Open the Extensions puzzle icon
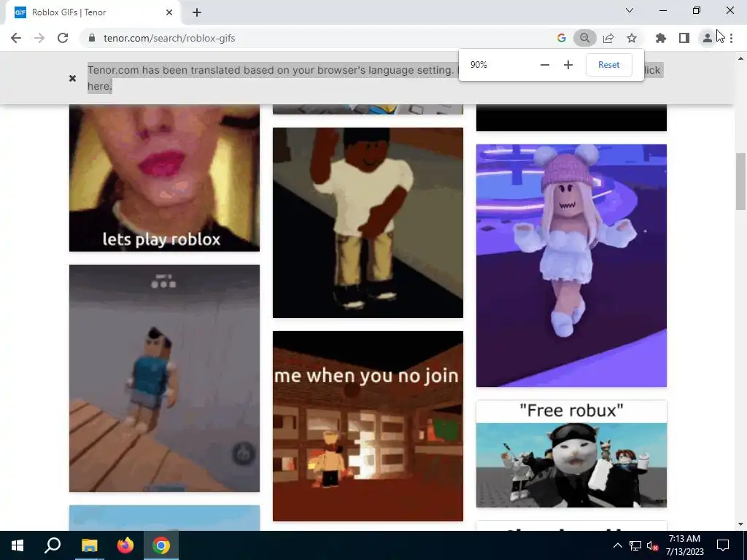Viewport: 747px width, 560px height. tap(661, 38)
